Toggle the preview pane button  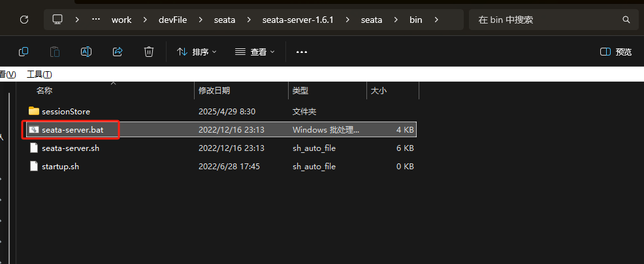615,52
